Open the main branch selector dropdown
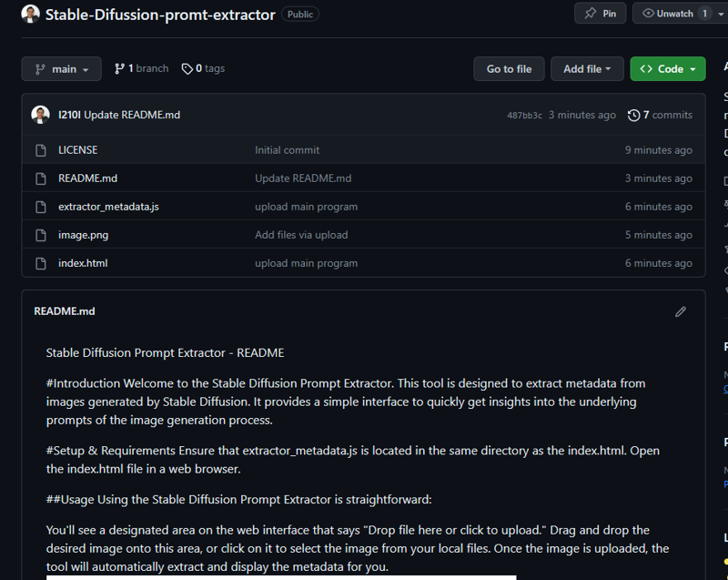Viewport: 728px width, 580px height. pos(61,68)
